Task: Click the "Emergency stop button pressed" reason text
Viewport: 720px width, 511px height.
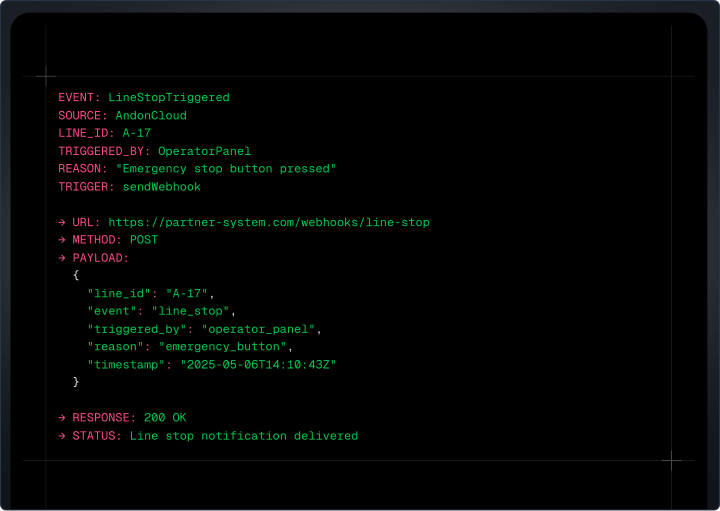Action: pos(226,169)
